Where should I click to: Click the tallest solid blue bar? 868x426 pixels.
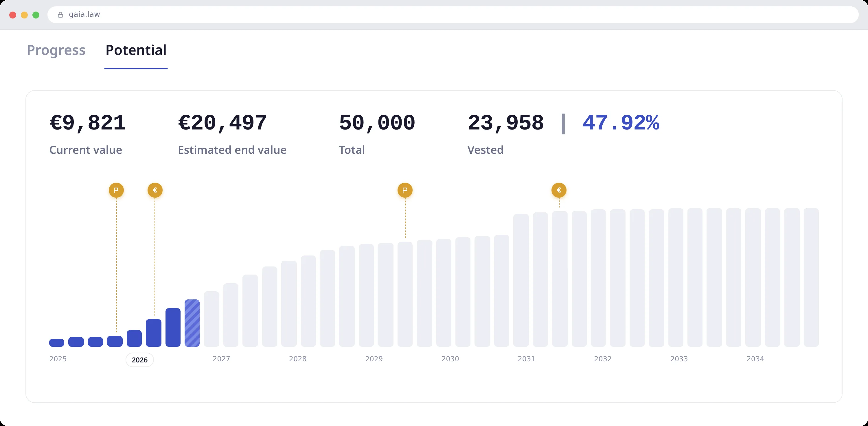(x=173, y=327)
